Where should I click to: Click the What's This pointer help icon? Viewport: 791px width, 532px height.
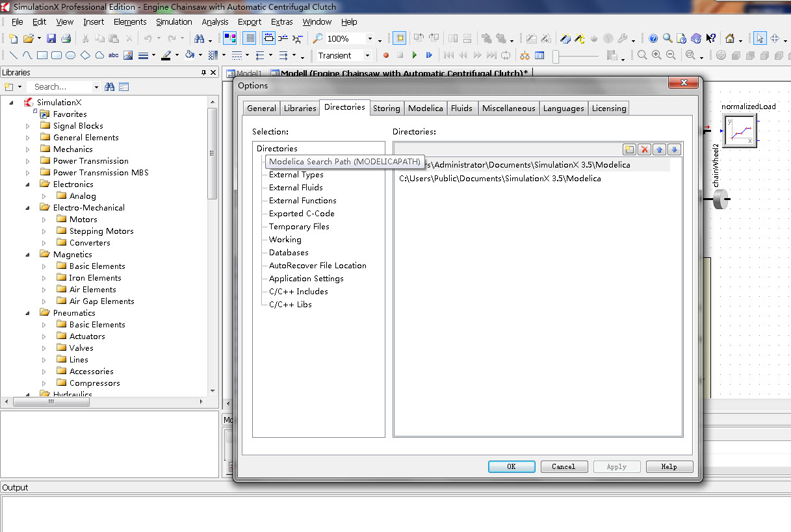click(x=710, y=39)
